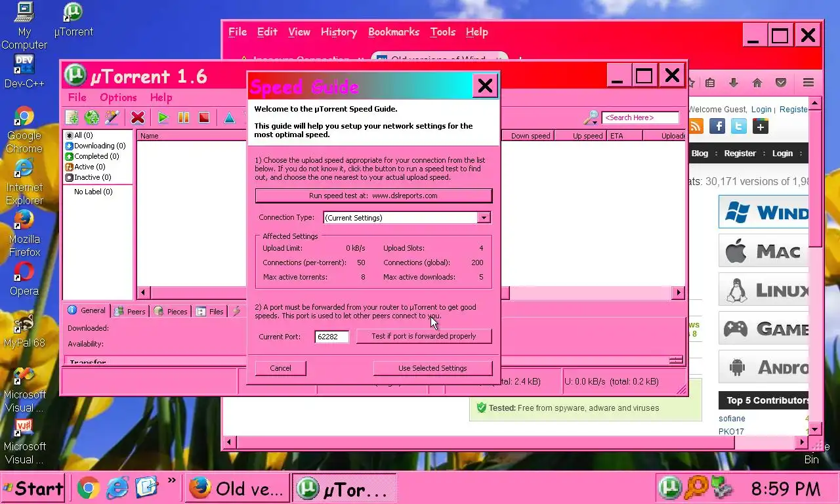Click the µTorrent Search Here box
The width and height of the screenshot is (840, 504).
(640, 117)
